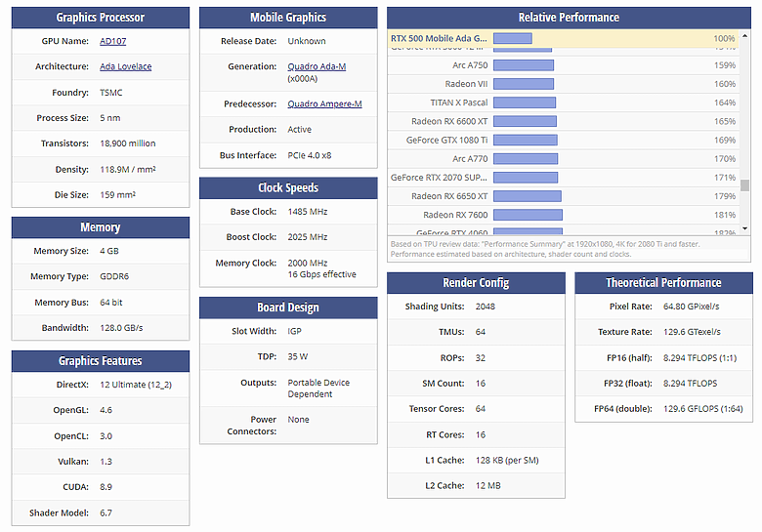Screen dimensions: 762x532
Task: Select the RTX 500 Mobile Ada row
Action: click(564, 38)
